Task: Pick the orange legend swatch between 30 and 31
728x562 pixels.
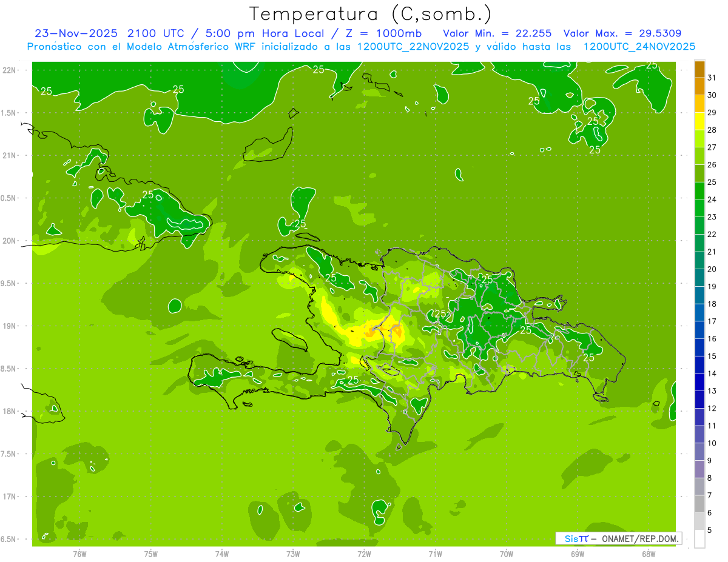Action: point(699,86)
